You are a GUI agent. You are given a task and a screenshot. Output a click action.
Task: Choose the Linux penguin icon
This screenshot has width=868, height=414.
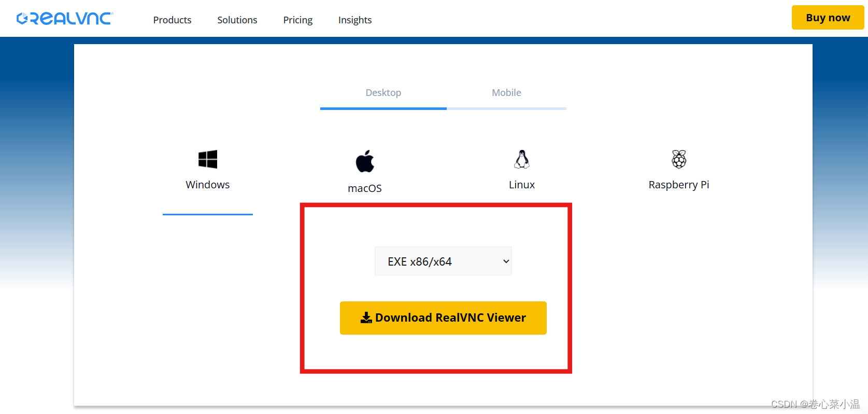[522, 159]
